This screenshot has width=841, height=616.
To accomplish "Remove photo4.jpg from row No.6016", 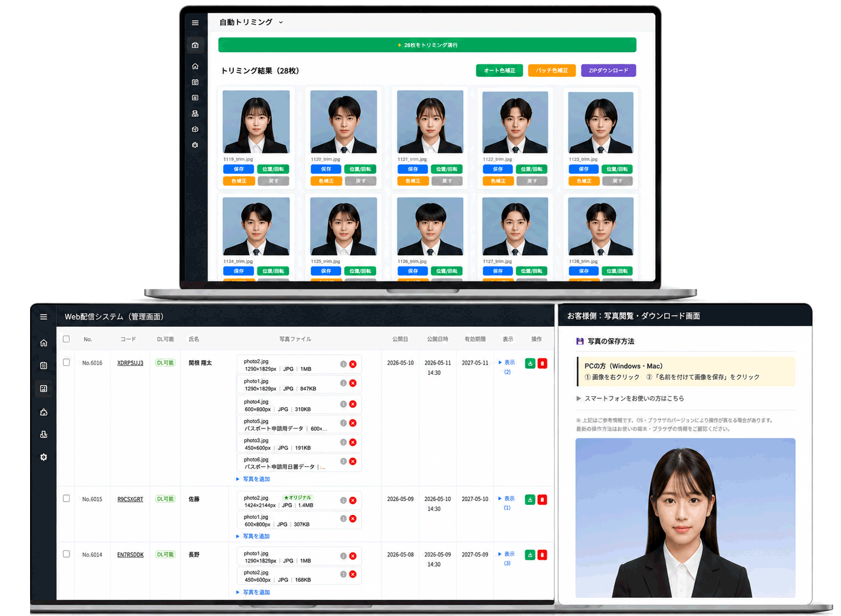I will coord(353,404).
